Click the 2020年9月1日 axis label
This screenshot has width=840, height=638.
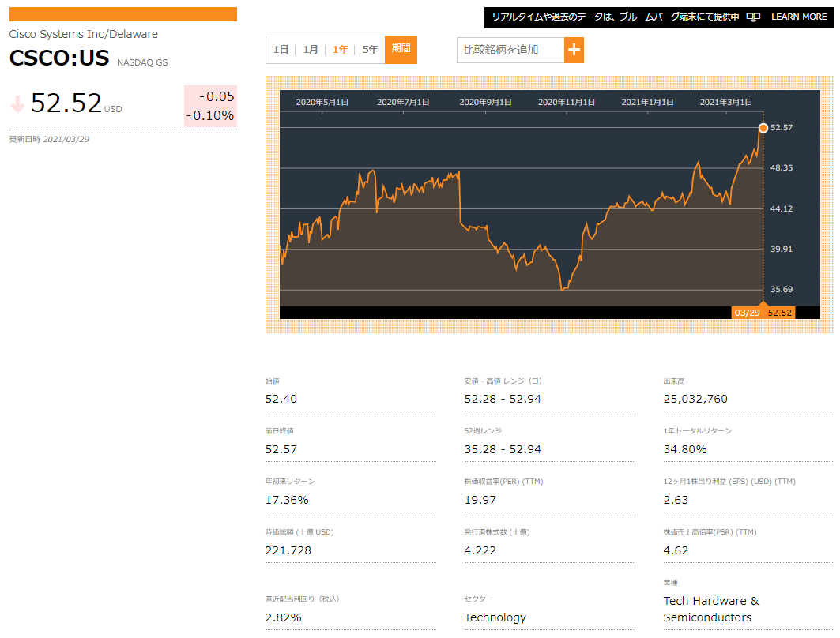coord(485,102)
